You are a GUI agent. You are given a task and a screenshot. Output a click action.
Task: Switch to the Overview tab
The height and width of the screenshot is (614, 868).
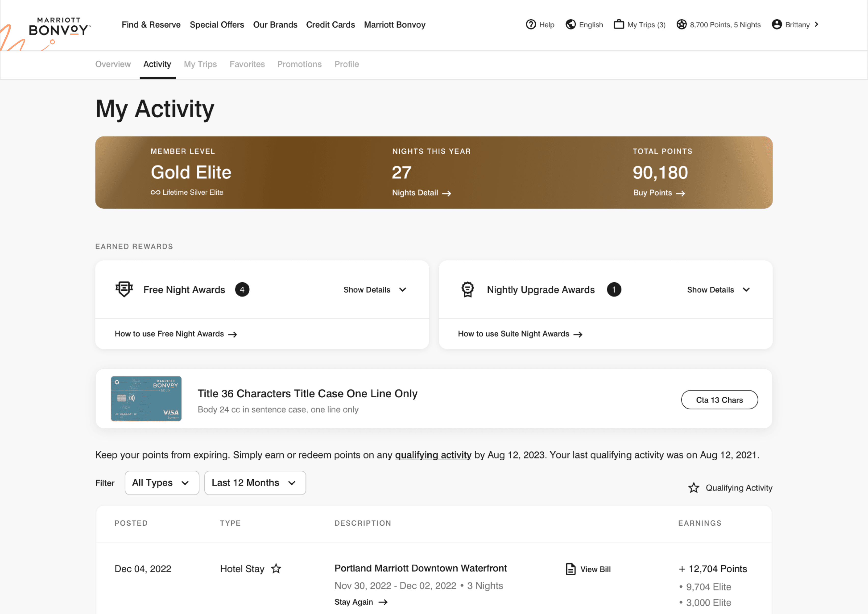point(113,64)
